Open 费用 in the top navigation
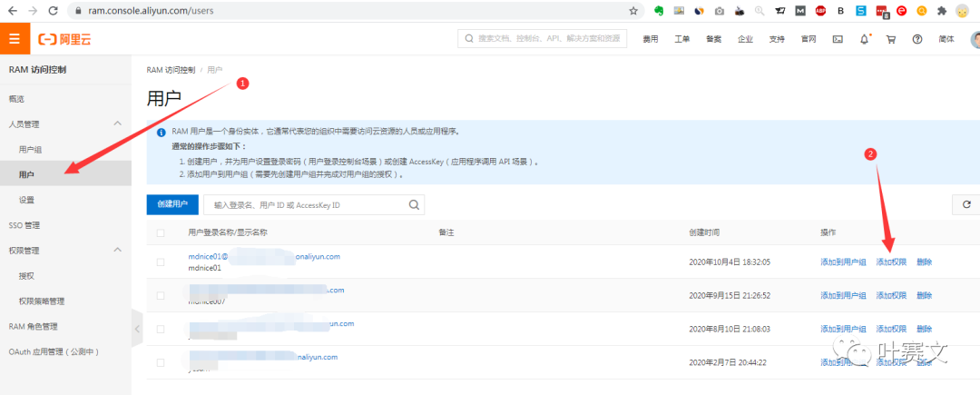 pyautogui.click(x=651, y=39)
